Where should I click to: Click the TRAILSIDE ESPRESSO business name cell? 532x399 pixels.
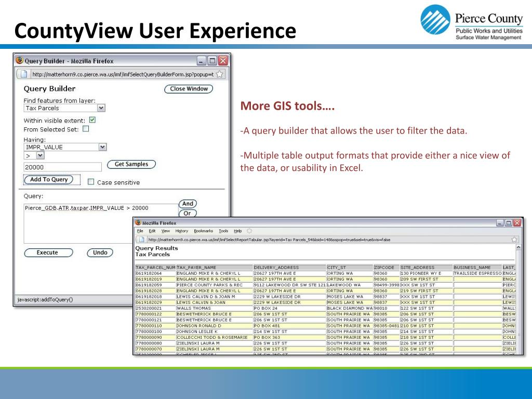click(x=478, y=273)
